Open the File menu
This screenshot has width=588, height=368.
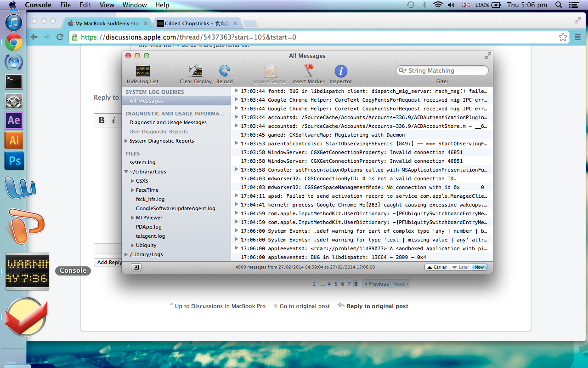(x=66, y=5)
